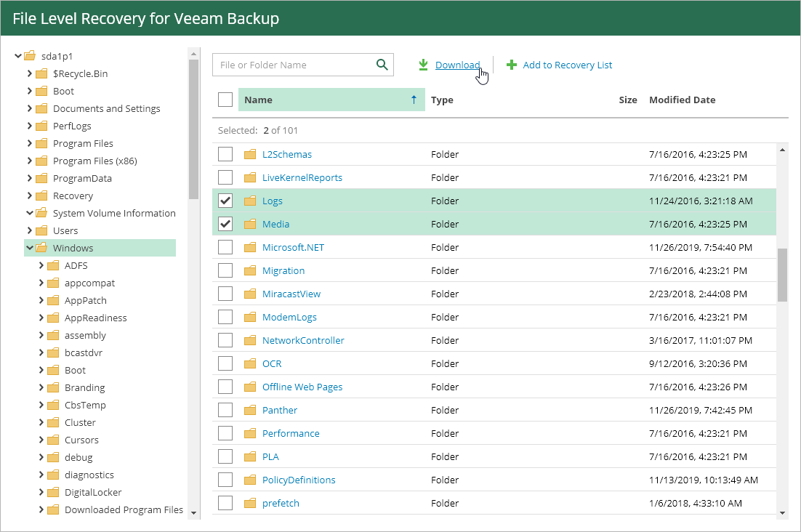The image size is (801, 532).
Task: Click tree panel scroll-up arrow
Action: 193,53
